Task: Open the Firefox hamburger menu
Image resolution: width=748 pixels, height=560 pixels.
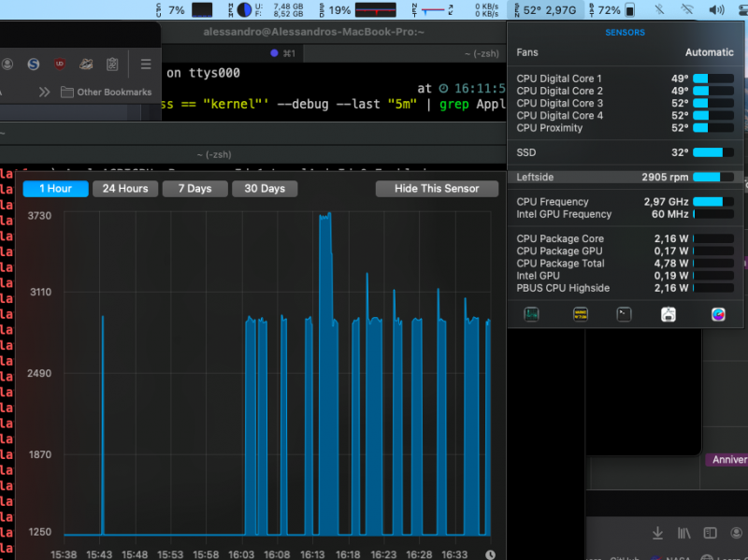Action: pos(146,65)
